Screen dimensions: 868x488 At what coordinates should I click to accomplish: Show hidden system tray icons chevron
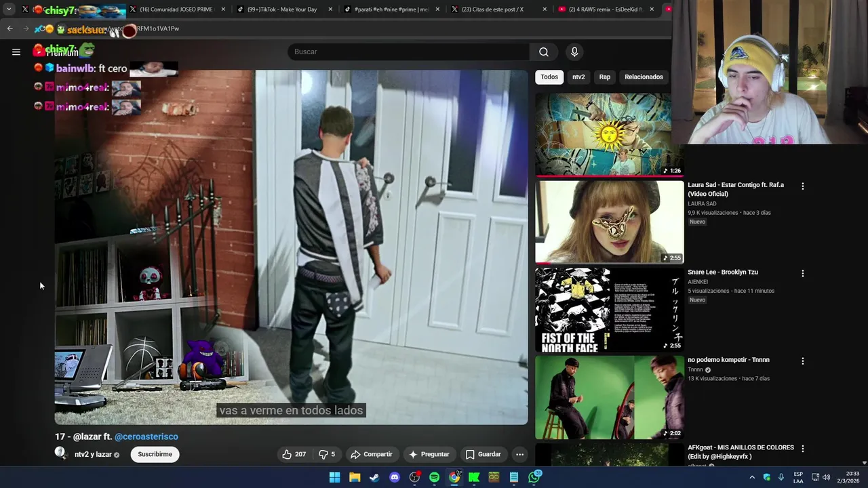(x=752, y=477)
